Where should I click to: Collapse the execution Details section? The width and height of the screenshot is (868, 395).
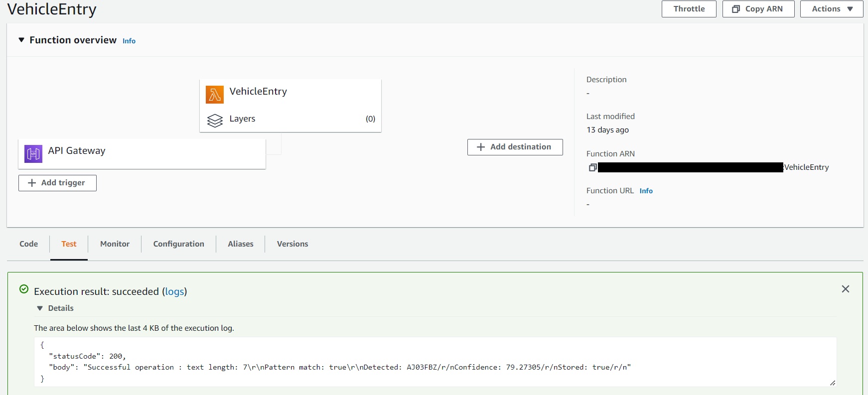40,308
